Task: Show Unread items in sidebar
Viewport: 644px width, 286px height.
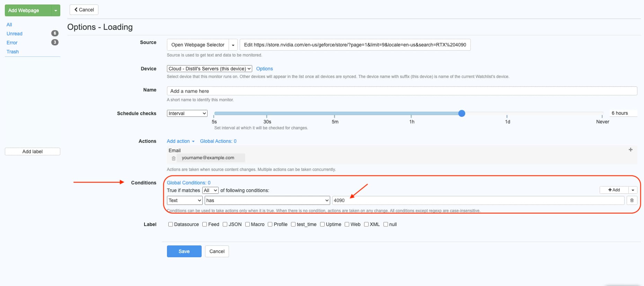Action: point(15,34)
